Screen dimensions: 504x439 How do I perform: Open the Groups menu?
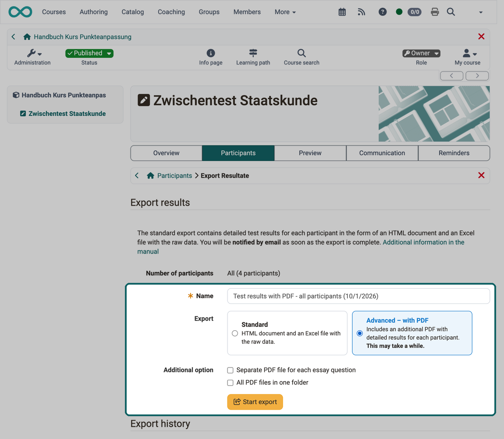pyautogui.click(x=209, y=12)
